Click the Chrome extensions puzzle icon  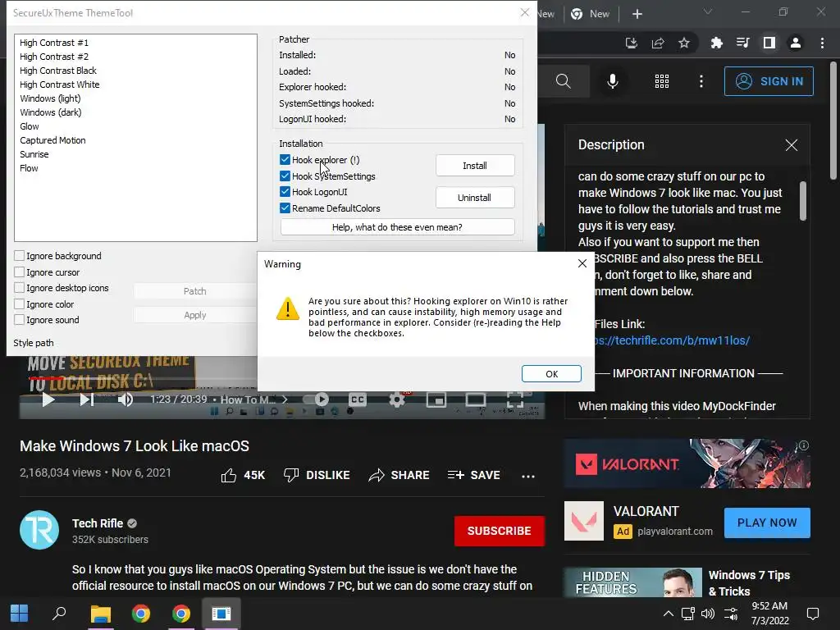click(x=716, y=43)
